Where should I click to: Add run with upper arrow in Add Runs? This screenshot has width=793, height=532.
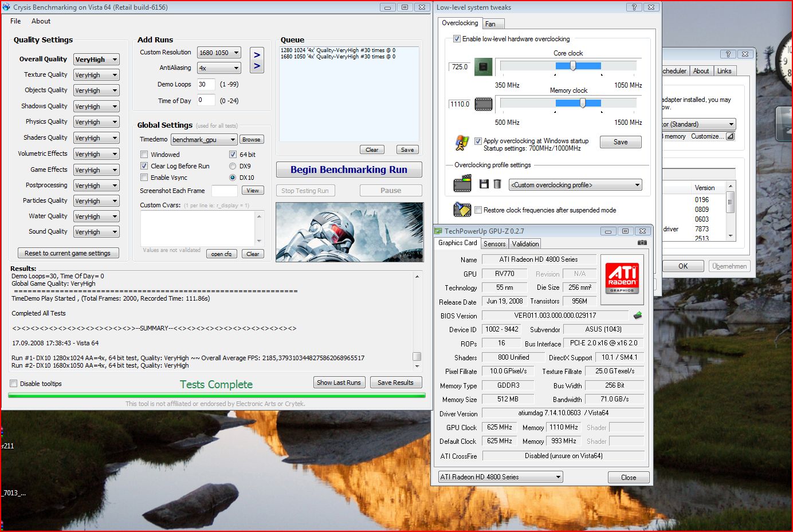(x=257, y=55)
